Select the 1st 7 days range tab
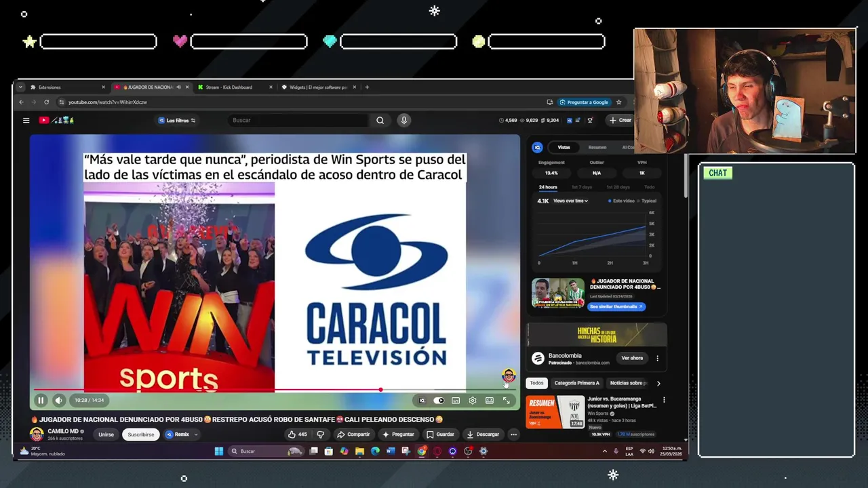Image resolution: width=868 pixels, height=488 pixels. 582,187
